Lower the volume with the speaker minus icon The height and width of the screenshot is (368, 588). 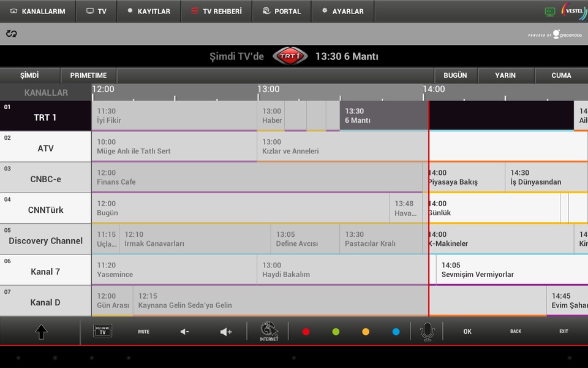pos(184,332)
